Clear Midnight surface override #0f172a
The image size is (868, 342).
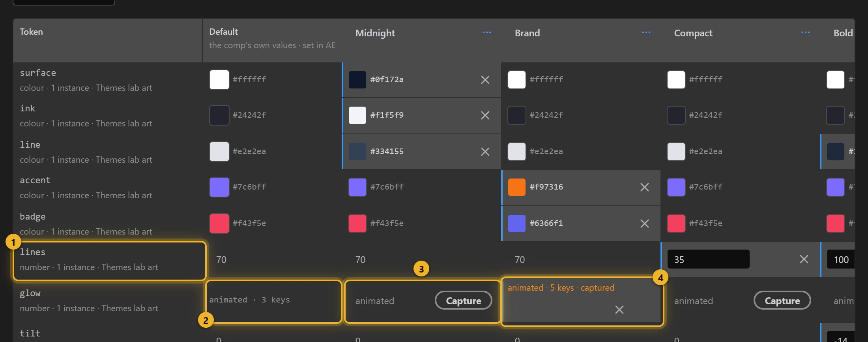pos(485,80)
